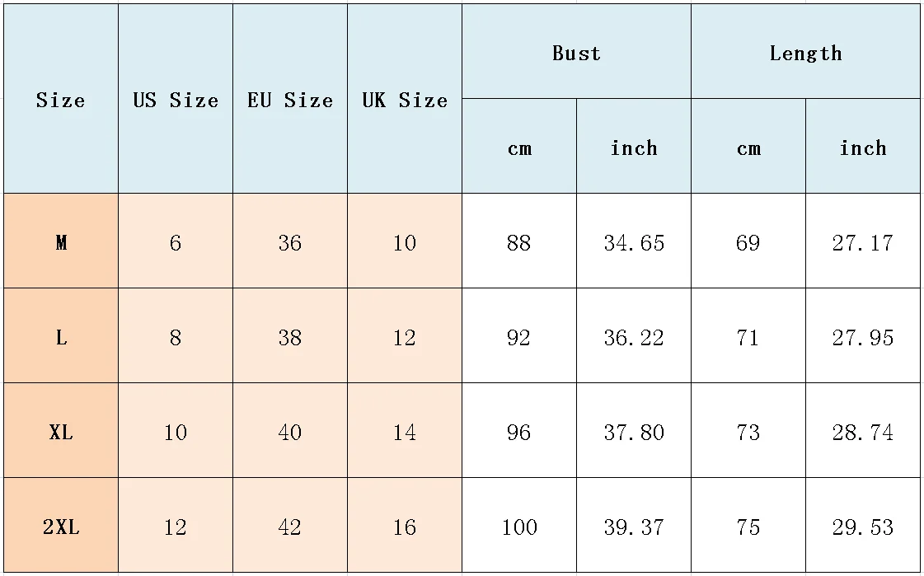Select the US Size column header
Image resolution: width=924 pixels, height=576 pixels.
[x=176, y=99]
